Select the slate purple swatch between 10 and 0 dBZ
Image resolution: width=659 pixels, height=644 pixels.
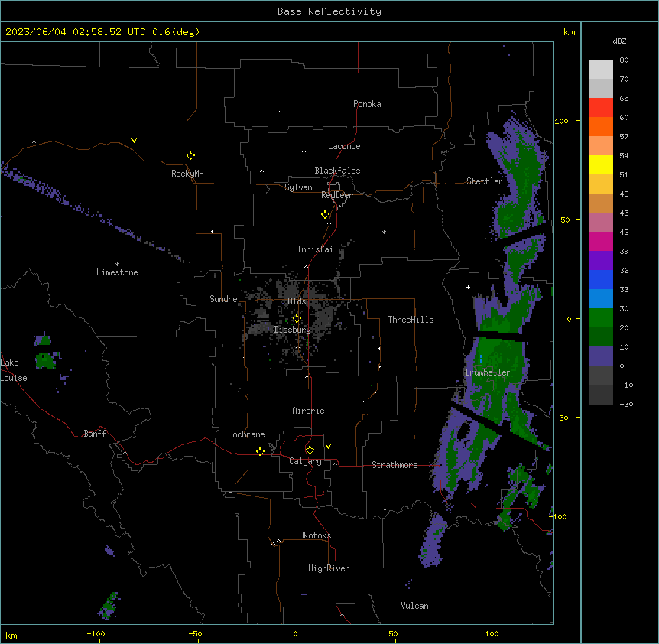(x=601, y=356)
